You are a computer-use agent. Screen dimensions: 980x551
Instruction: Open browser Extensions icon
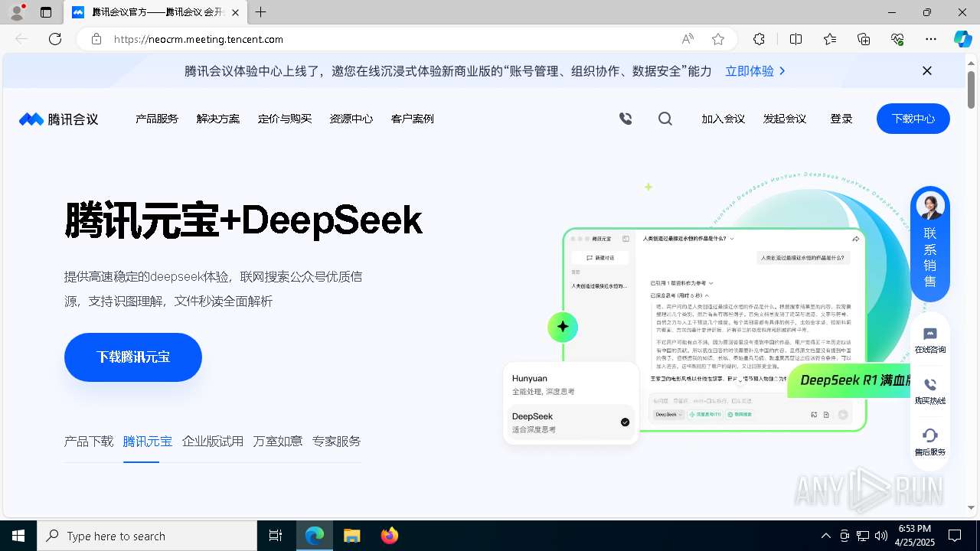tap(759, 39)
